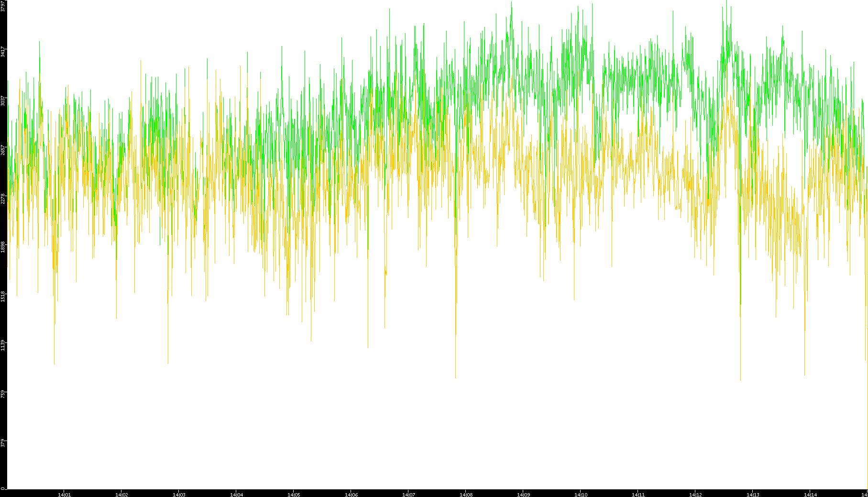Click the 14:14 time axis label
The image size is (868, 497).
click(x=810, y=495)
